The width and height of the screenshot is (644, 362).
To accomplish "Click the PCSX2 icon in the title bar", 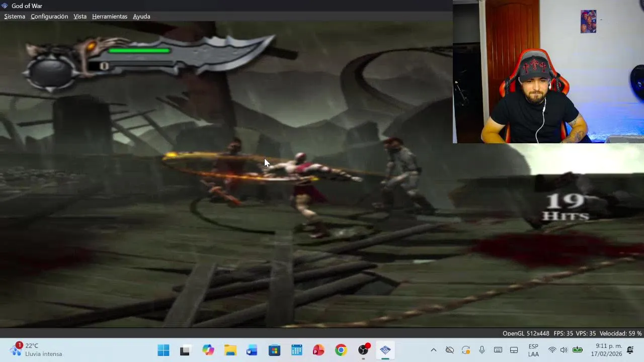I will coord(5,6).
